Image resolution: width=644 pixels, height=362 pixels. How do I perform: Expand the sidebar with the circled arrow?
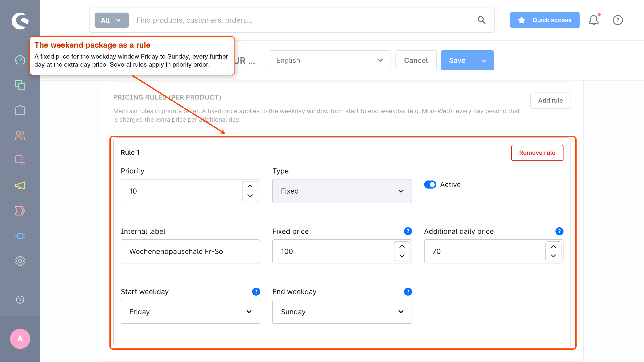click(20, 300)
